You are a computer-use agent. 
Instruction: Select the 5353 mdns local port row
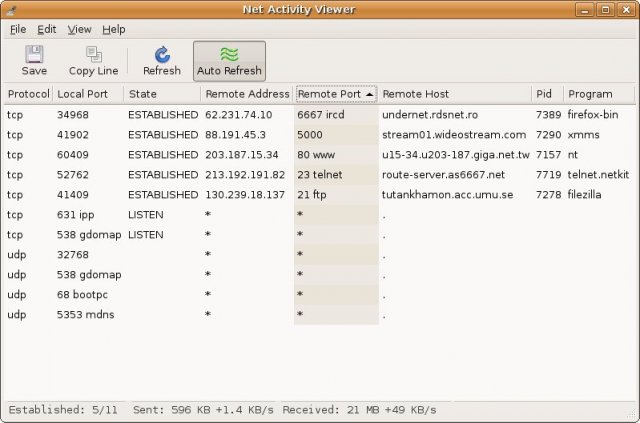click(318, 315)
